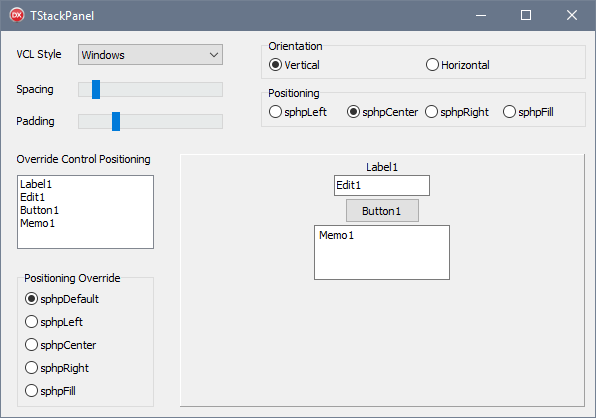Select Memo1 in the override list
The height and width of the screenshot is (418, 596).
tap(85, 223)
